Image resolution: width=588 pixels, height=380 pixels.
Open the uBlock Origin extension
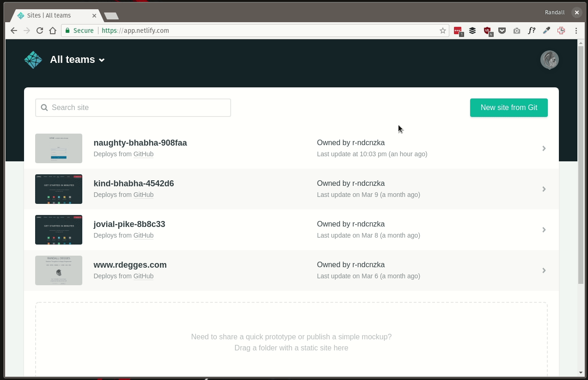coord(487,31)
